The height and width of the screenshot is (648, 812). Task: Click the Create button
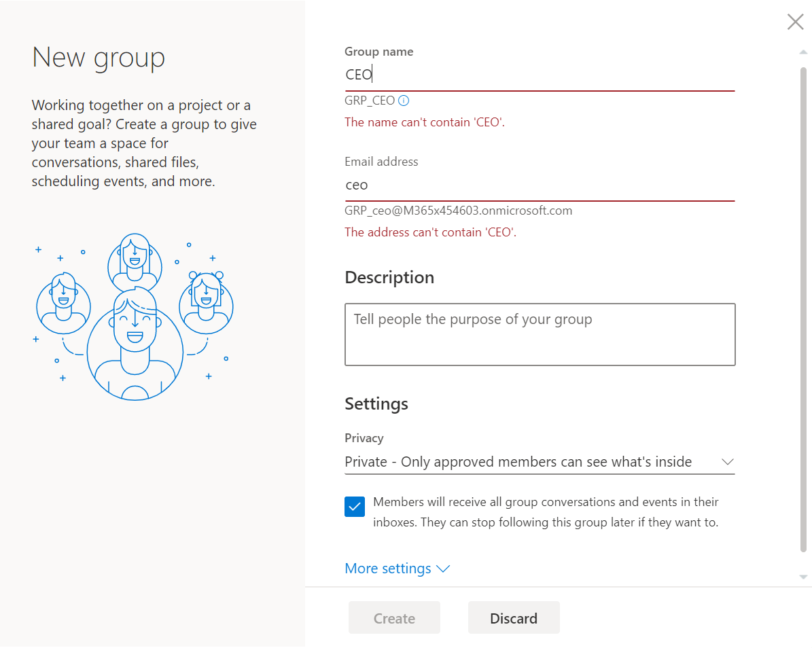[x=394, y=617]
